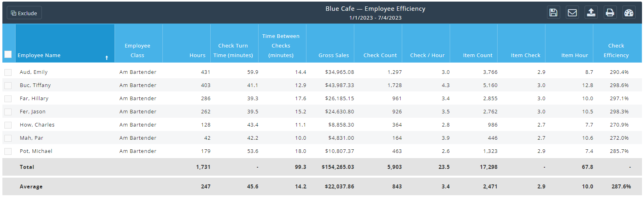Print the employee efficiency report
Screen dimensions: 644x198
point(610,13)
